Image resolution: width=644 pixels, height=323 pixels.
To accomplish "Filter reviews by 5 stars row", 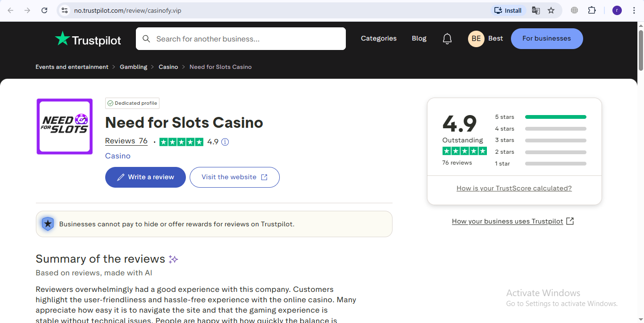I will pos(540,117).
